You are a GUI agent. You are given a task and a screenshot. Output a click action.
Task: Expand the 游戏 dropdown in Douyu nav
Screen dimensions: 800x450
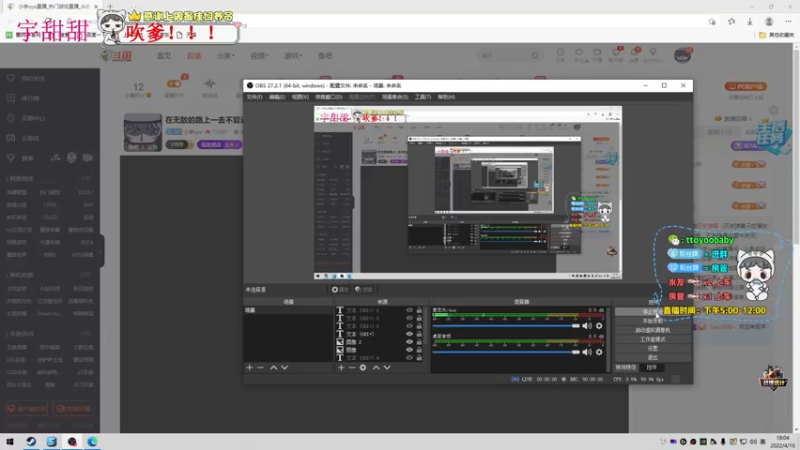(293, 56)
